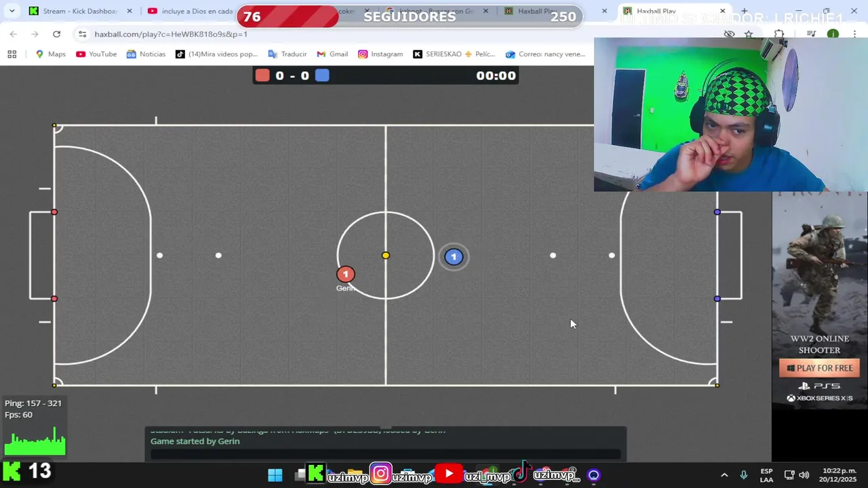Open the Noticias bookmark
The width and height of the screenshot is (868, 488).
[146, 54]
